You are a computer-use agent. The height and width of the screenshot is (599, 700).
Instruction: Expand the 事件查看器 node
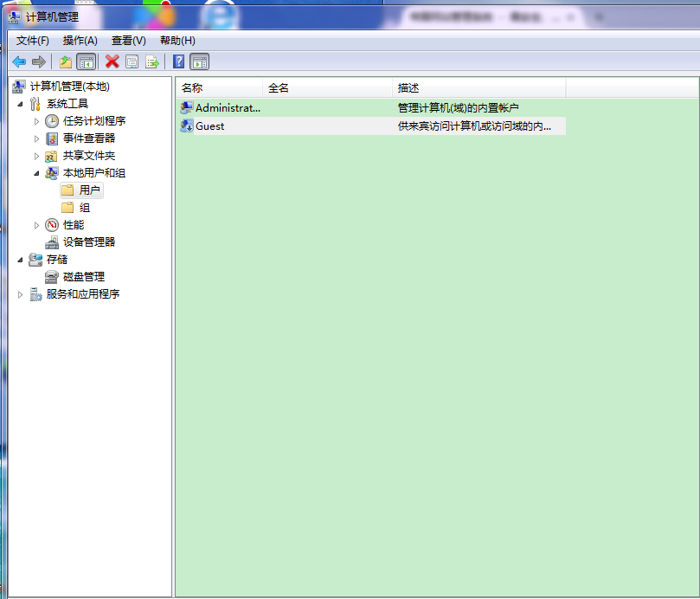[x=36, y=138]
